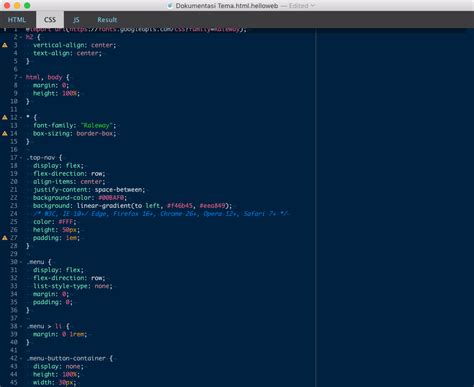Click the warning icon on line 3
Viewport: 474px width, 387px height.
pyautogui.click(x=5, y=45)
